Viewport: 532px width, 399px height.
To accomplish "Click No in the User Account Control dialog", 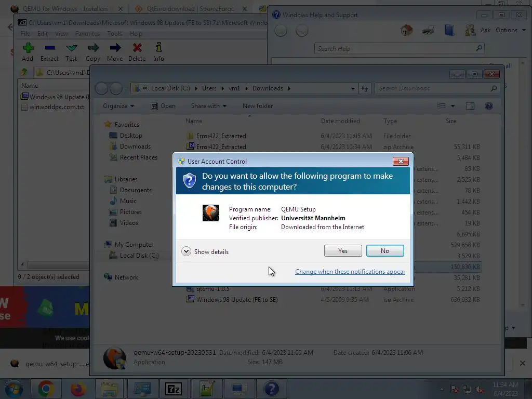I will tap(385, 251).
